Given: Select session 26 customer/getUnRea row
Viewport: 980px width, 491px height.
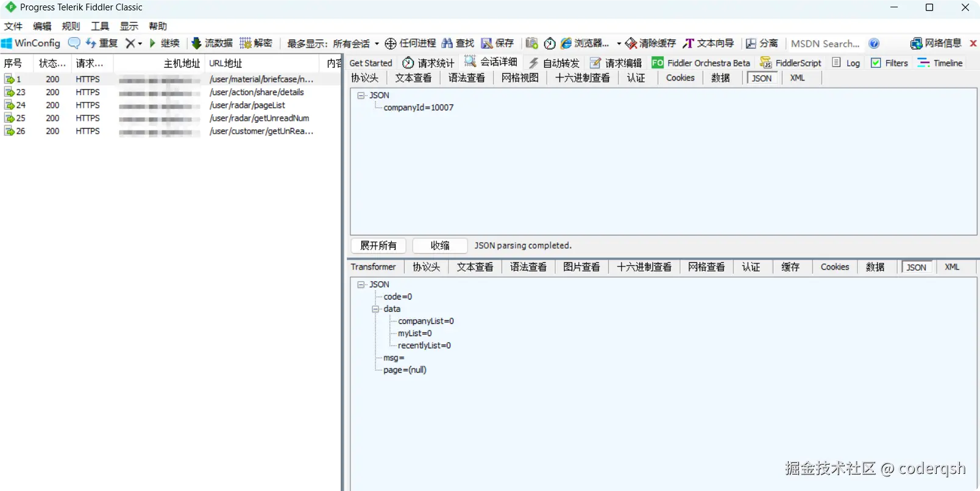Looking at the screenshot, I should point(171,131).
